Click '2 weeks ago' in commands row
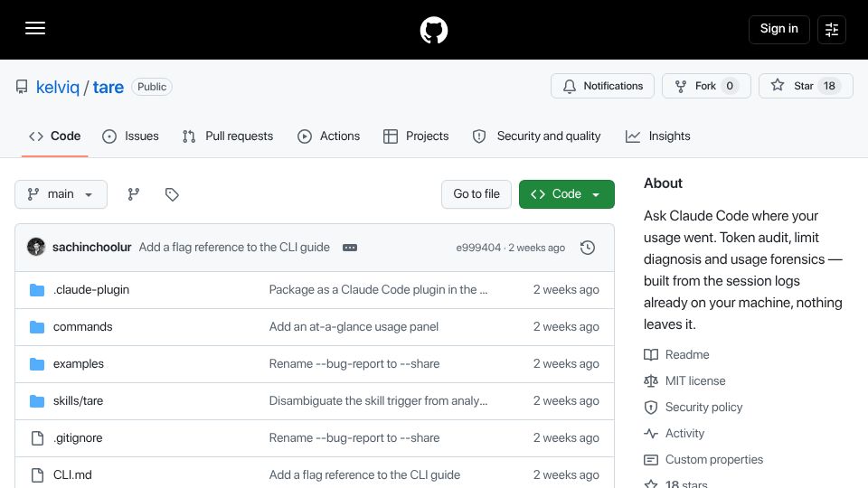 [x=566, y=327]
